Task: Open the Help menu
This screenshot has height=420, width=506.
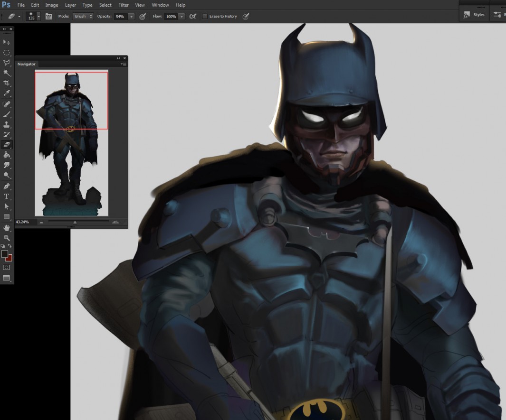Action: tap(181, 5)
